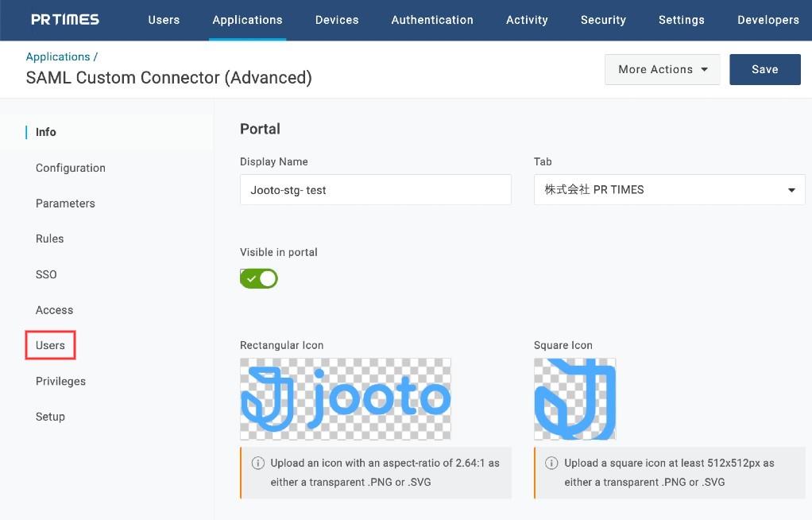
Task: Open the Devices menu
Action: [337, 20]
